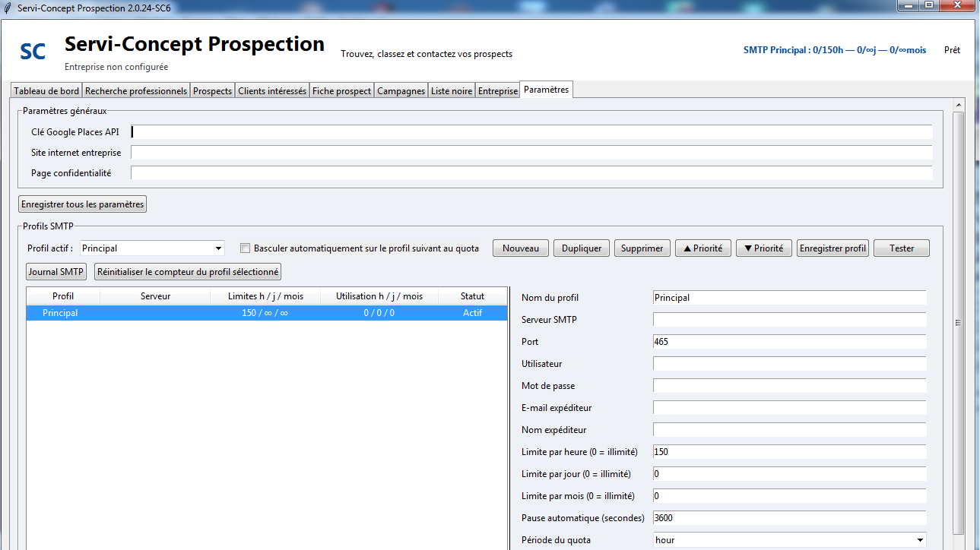Click the Limites h / j / mois header
The width and height of the screenshot is (980, 550).
click(x=266, y=296)
